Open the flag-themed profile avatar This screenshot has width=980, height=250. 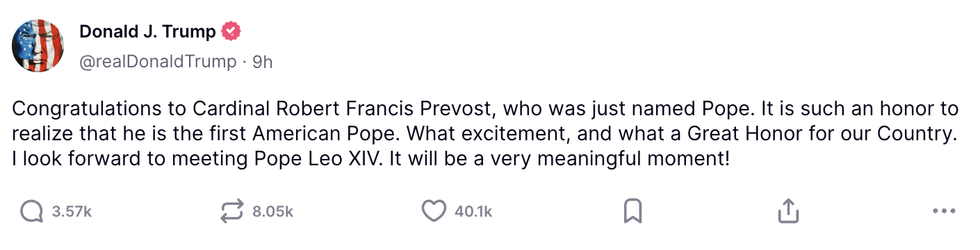[38, 46]
